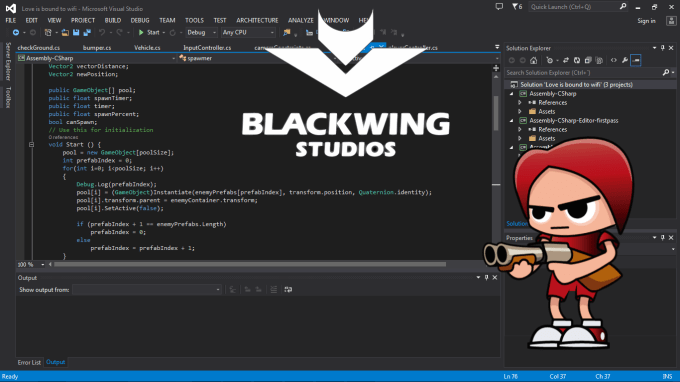Select the Output tab at bottom
680x382 pixels.
pyautogui.click(x=56, y=362)
